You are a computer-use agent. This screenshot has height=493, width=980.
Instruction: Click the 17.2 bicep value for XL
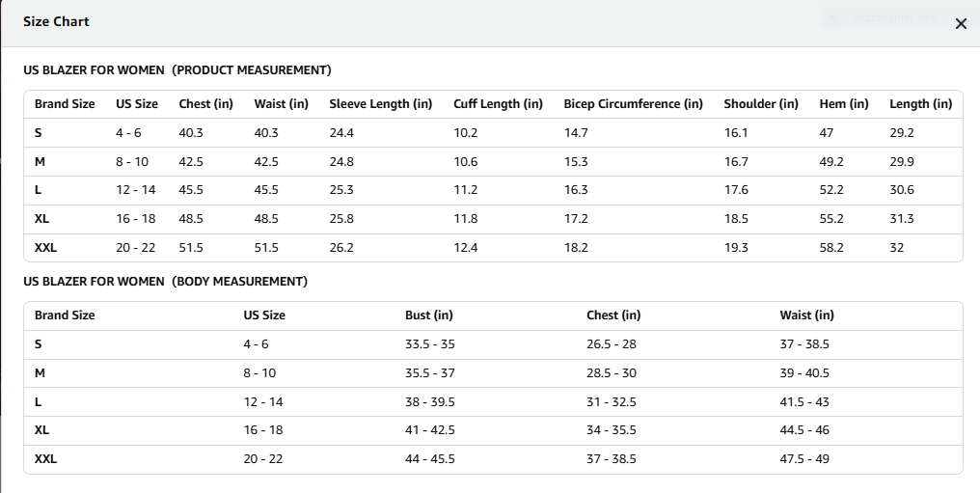(576, 219)
